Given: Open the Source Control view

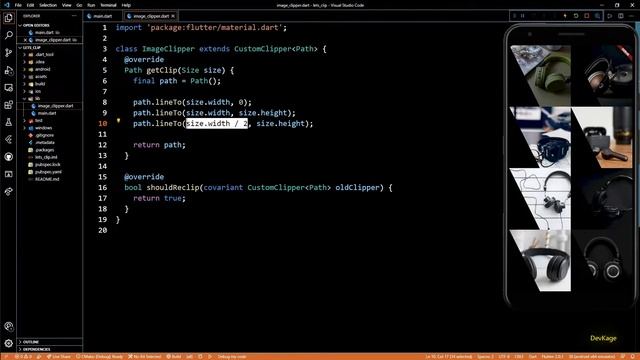Looking at the screenshot, I should pyautogui.click(x=9, y=53).
